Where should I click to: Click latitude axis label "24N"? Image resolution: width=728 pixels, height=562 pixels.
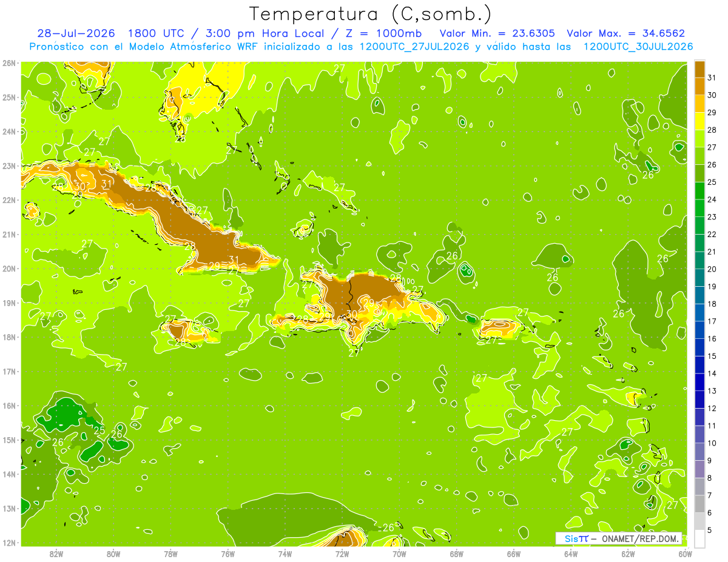click(9, 132)
